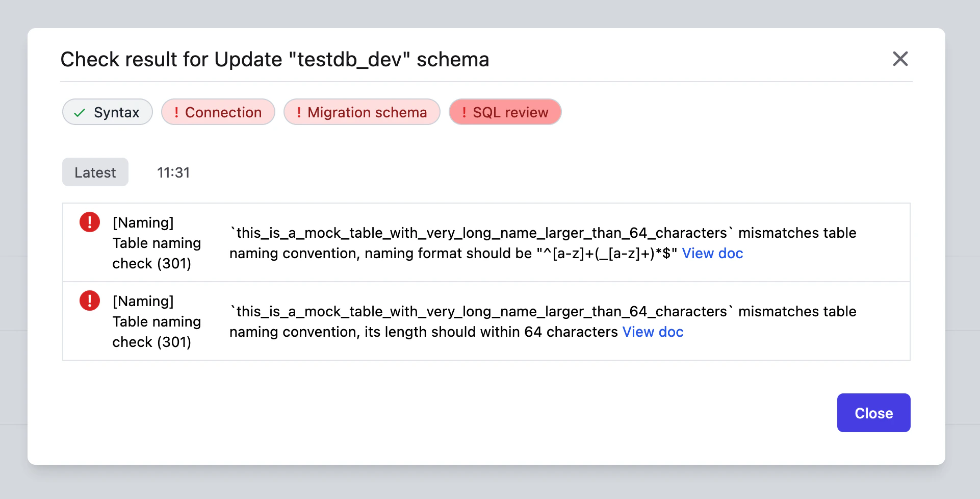Toggle the Migration schema filter
The height and width of the screenshot is (499, 980).
tap(362, 112)
